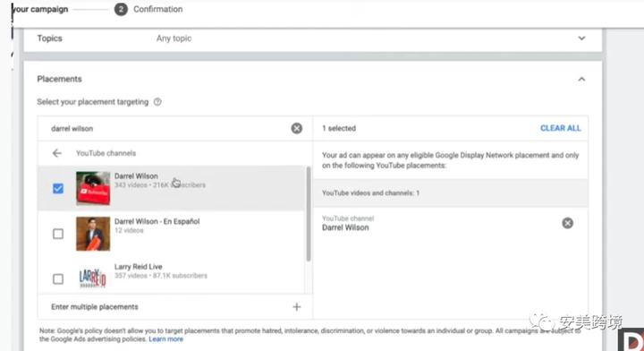Select the Confirmation step
This screenshot has height=351, width=644.
coord(148,9)
